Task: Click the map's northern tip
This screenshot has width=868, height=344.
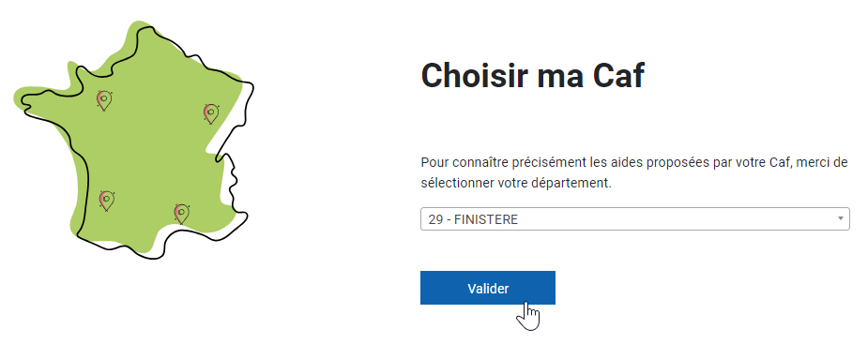Action: [144, 30]
